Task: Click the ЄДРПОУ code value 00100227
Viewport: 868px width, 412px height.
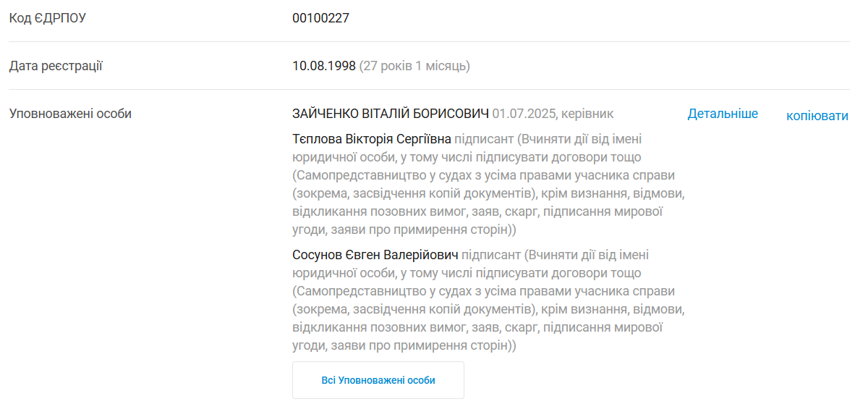Action: pos(320,18)
